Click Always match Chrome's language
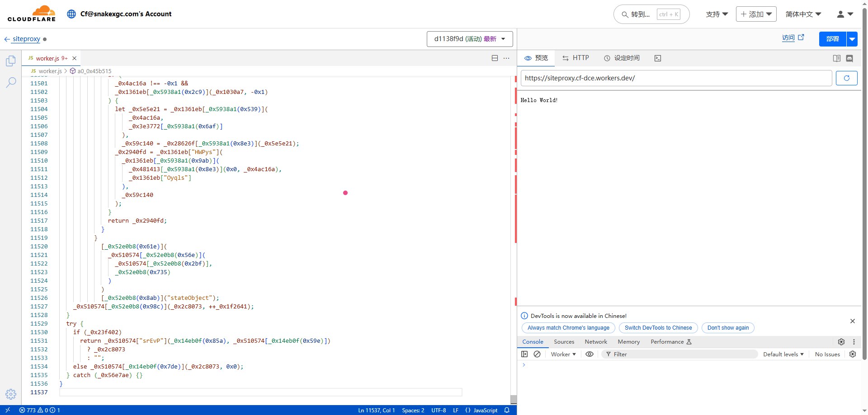Viewport: 868px width, 415px height. coord(568,328)
